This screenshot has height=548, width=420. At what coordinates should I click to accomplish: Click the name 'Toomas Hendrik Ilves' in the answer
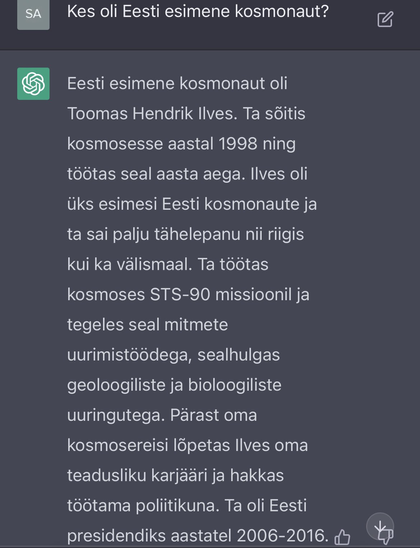[150, 114]
